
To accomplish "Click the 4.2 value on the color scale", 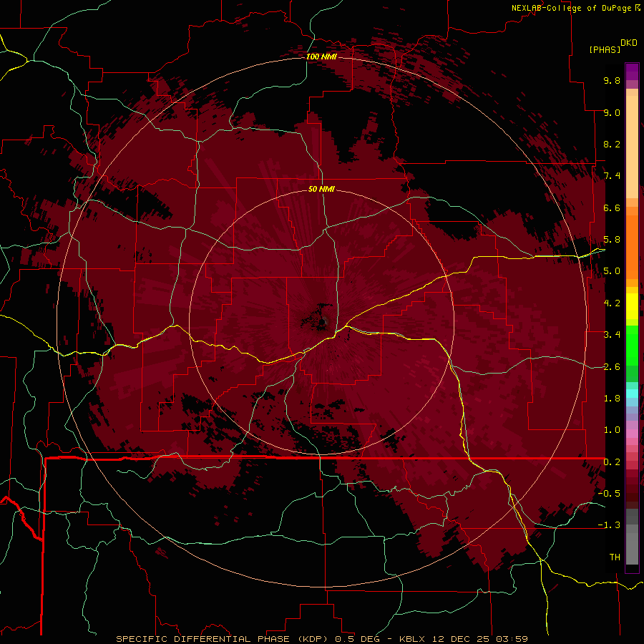I will point(612,303).
